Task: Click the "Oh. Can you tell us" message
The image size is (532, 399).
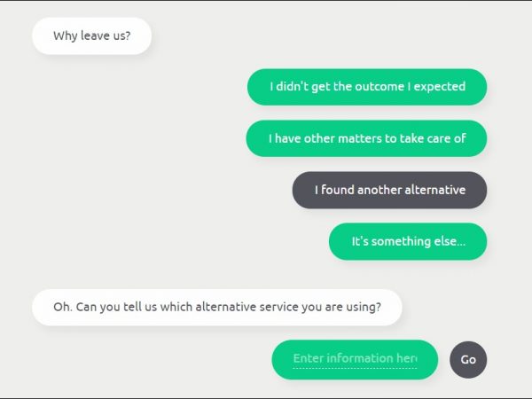Action: (x=217, y=308)
